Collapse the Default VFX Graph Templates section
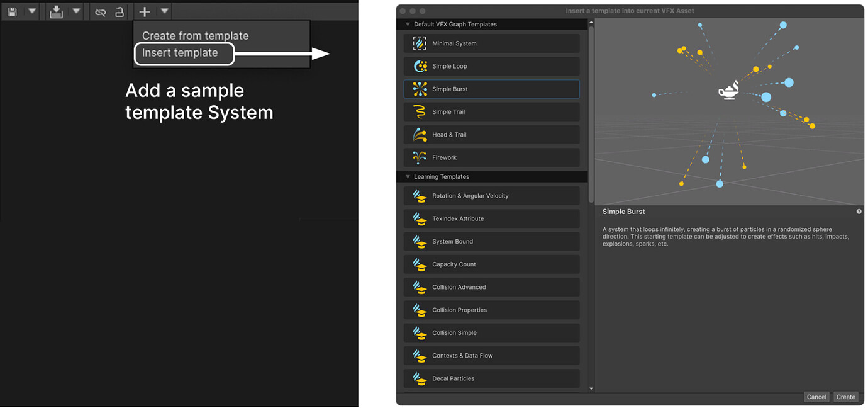This screenshot has height=408, width=868. (407, 24)
